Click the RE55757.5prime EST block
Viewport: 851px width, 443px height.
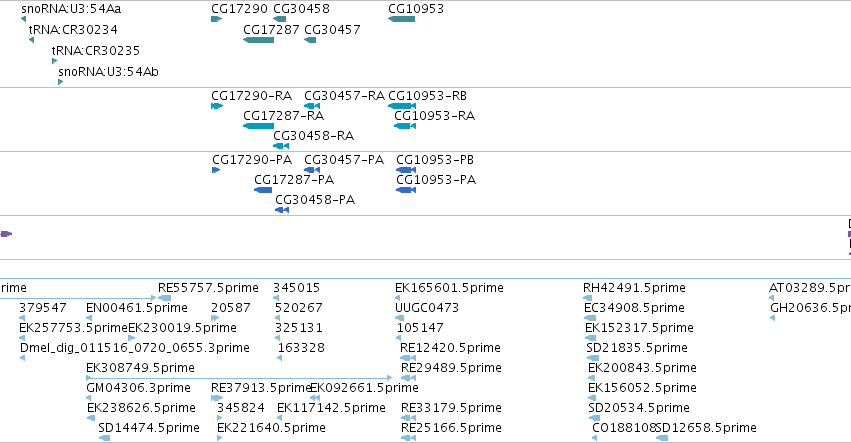pyautogui.click(x=164, y=298)
